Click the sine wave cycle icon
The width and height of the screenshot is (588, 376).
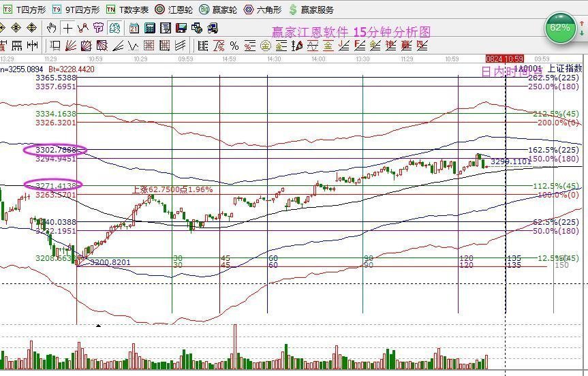point(312,46)
